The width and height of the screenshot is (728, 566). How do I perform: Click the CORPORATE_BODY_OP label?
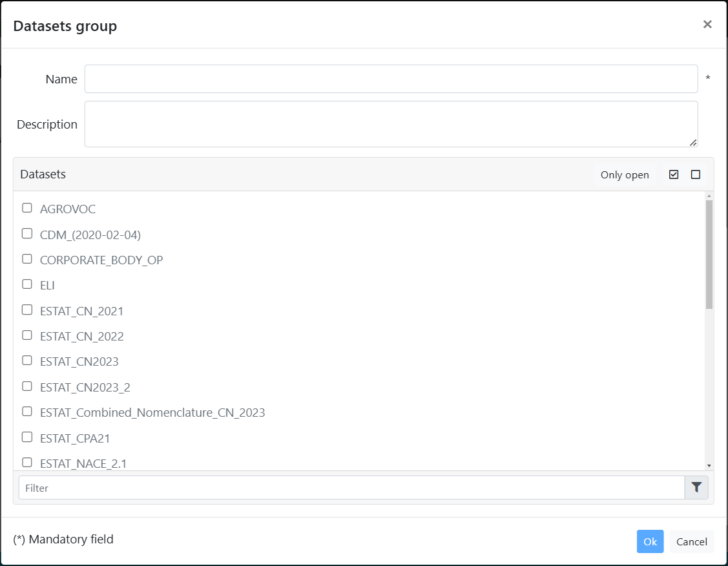point(101,260)
